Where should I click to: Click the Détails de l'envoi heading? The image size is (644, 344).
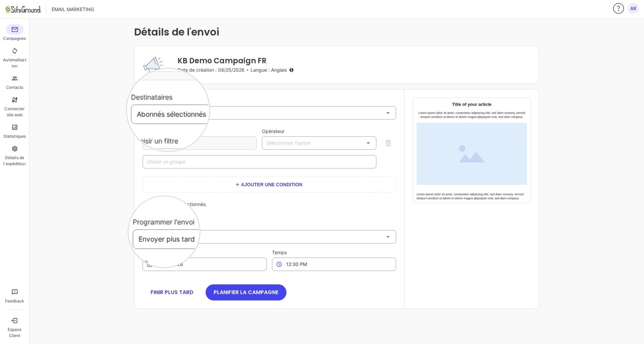click(x=177, y=32)
